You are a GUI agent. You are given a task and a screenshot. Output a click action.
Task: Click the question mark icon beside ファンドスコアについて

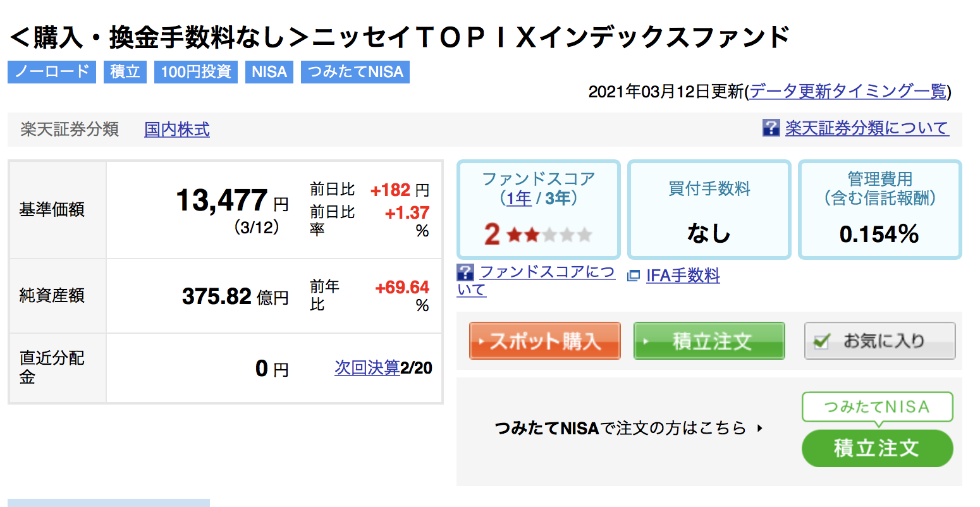click(x=465, y=272)
